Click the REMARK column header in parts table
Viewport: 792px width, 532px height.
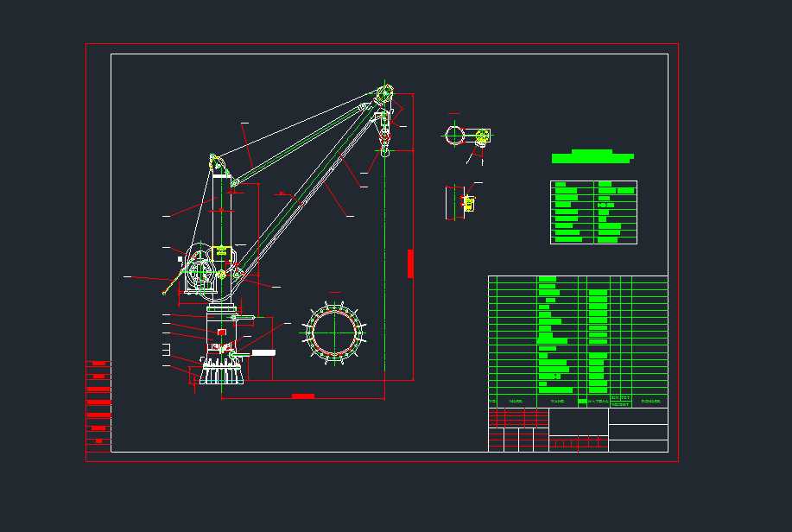[x=650, y=402]
